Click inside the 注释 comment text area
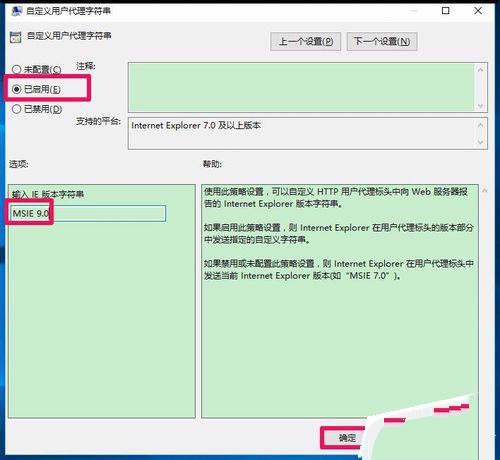This screenshot has width=500, height=460. [301, 87]
